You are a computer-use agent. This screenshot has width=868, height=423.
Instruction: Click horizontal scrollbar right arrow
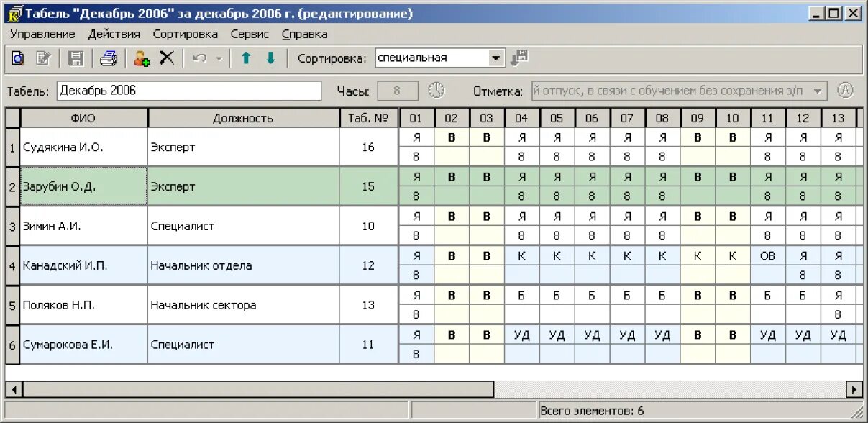(854, 389)
